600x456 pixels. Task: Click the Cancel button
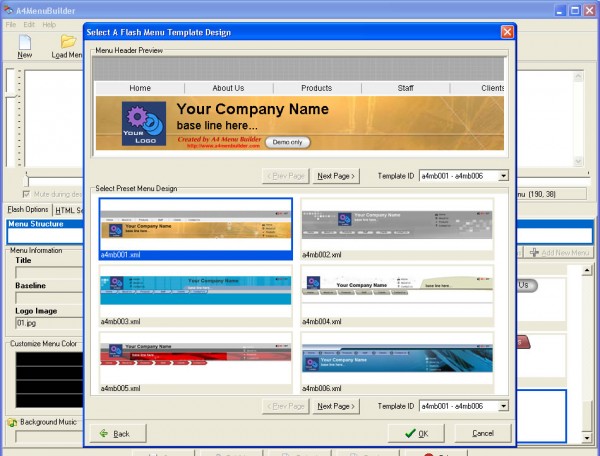click(x=483, y=433)
